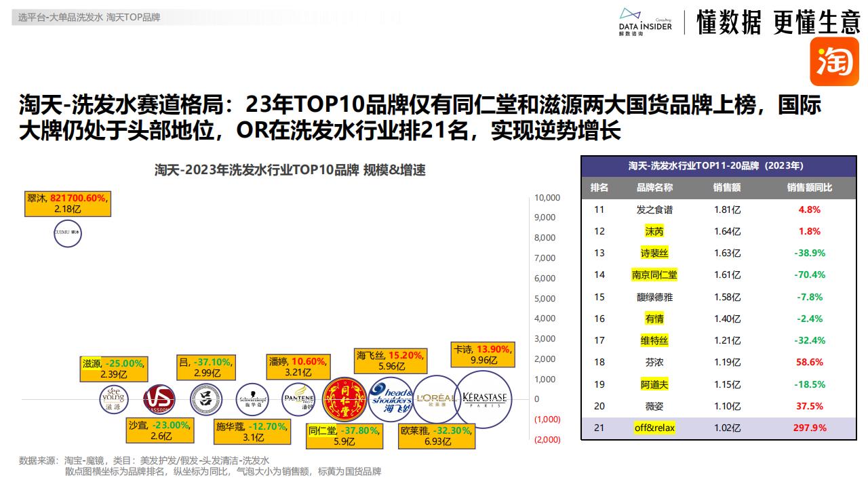Image resolution: width=868 pixels, height=488 pixels.
Task: Click the -38.9% growth value
Action: [810, 253]
